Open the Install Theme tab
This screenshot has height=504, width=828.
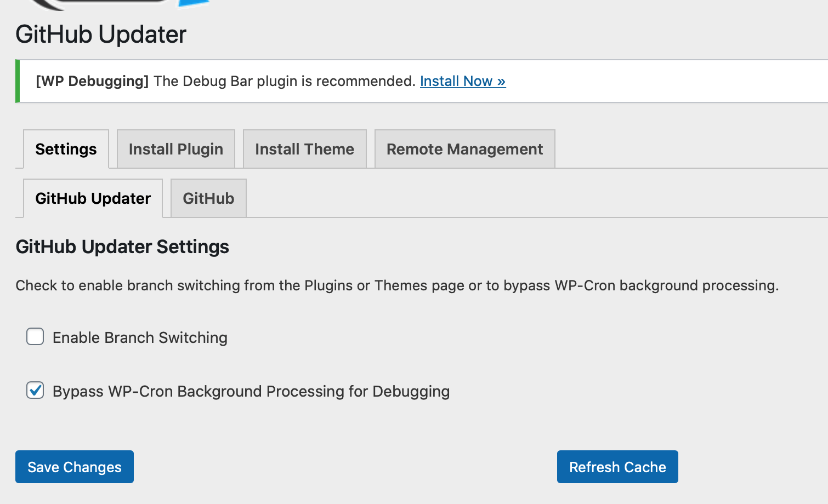(304, 148)
